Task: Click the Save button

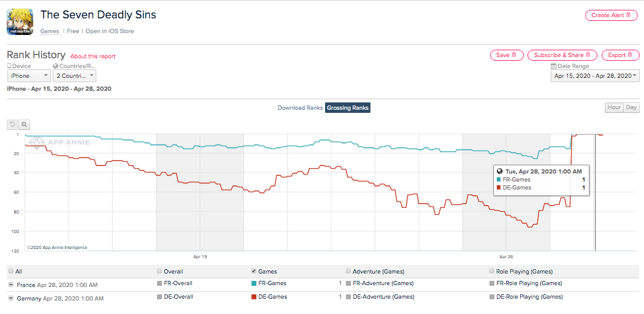Action: pyautogui.click(x=507, y=55)
